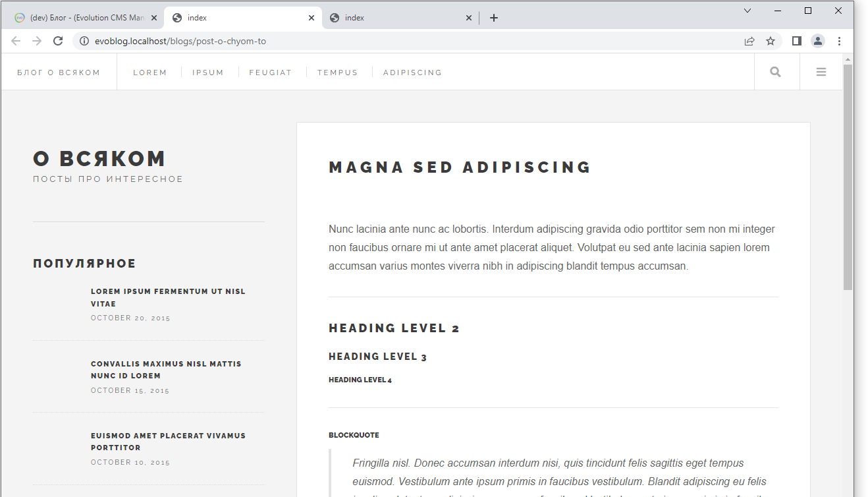Image resolution: width=868 pixels, height=497 pixels.
Task: Close the active index tab
Action: coord(312,18)
